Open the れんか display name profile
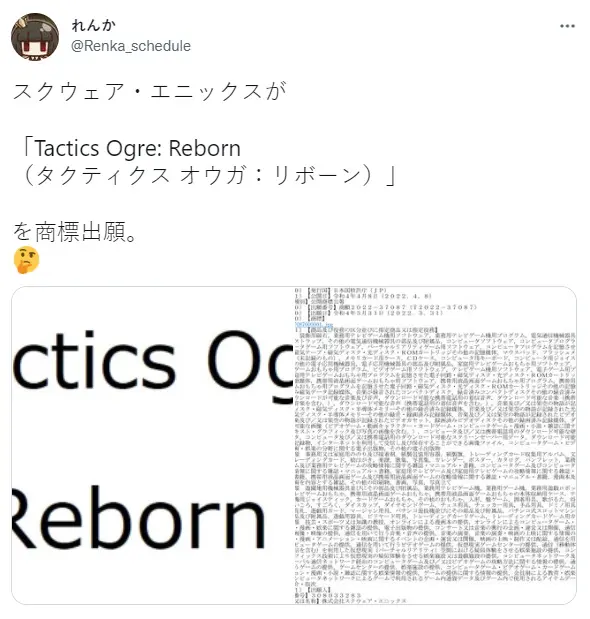590x619 pixels. click(x=93, y=25)
